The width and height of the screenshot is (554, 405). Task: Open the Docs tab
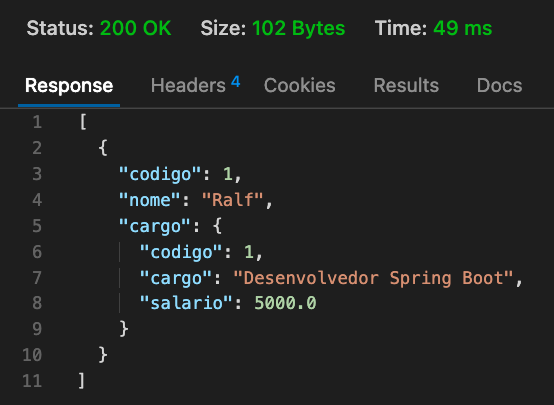click(499, 86)
